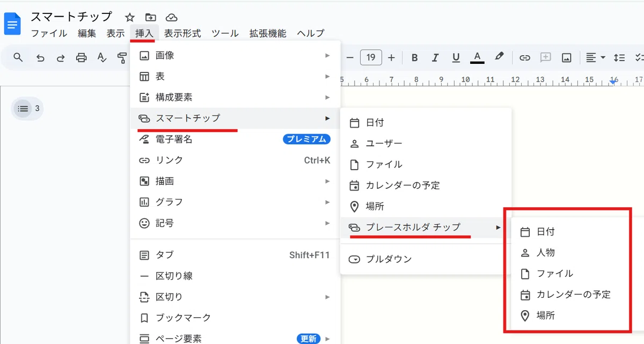The height and width of the screenshot is (344, 644).
Task: Open the 表示形式 menu
Action: coord(182,33)
